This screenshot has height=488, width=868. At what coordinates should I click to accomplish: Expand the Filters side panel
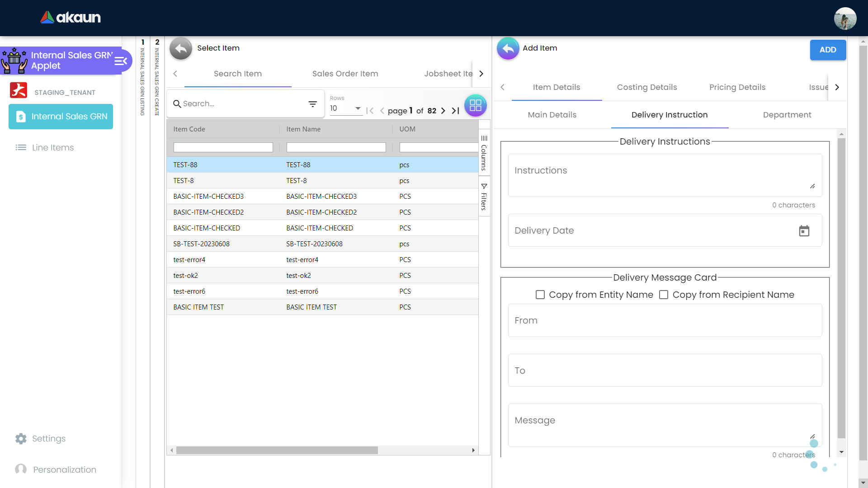[484, 197]
